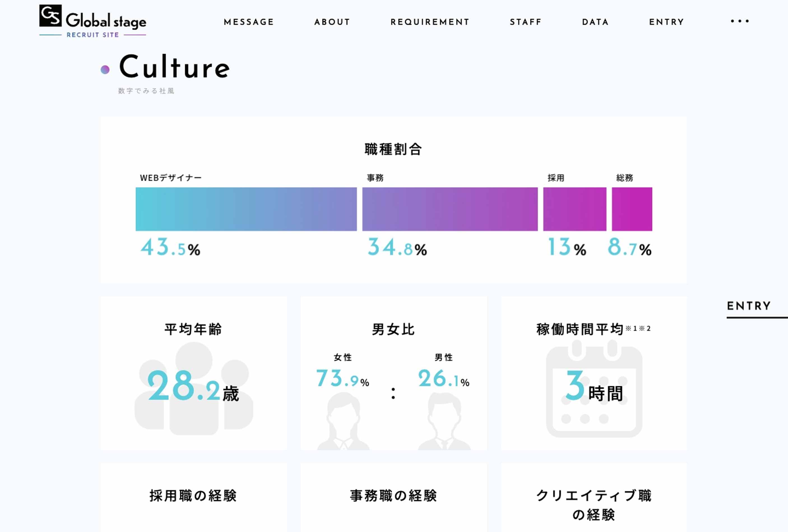Click the 稼働時間平均 card title
Image resolution: width=788 pixels, height=532 pixels.
(580, 329)
